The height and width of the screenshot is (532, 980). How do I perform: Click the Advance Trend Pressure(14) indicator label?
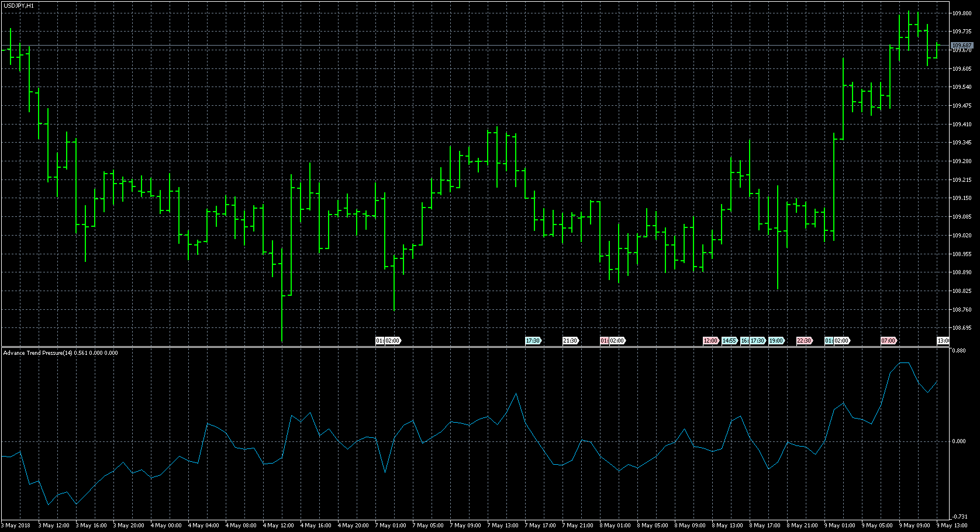pyautogui.click(x=38, y=353)
